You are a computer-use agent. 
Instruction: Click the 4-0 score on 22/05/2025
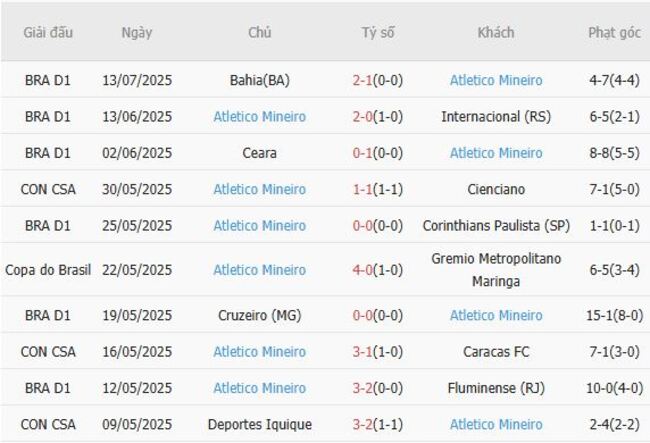tap(362, 270)
